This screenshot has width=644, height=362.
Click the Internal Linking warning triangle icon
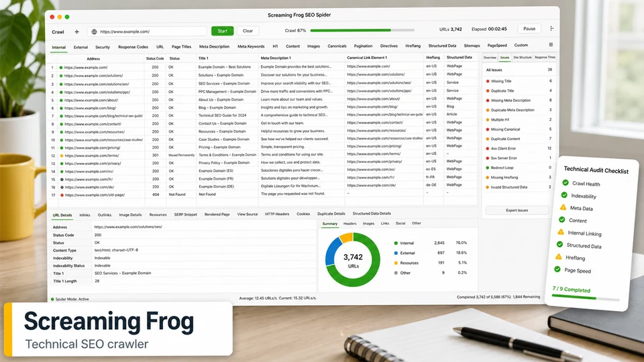(x=561, y=232)
